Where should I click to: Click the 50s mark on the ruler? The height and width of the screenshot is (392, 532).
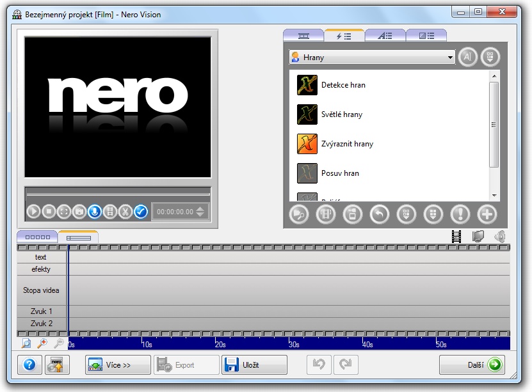pos(441,344)
